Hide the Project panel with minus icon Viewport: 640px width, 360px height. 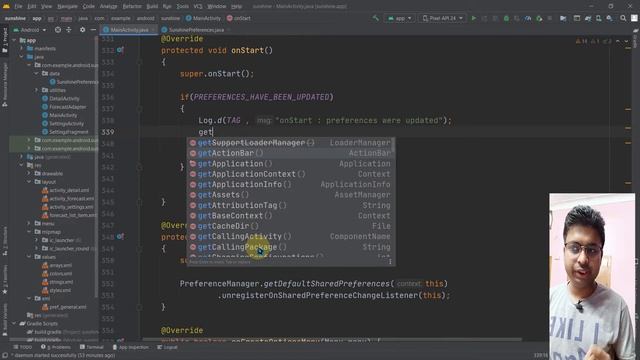[x=93, y=30]
